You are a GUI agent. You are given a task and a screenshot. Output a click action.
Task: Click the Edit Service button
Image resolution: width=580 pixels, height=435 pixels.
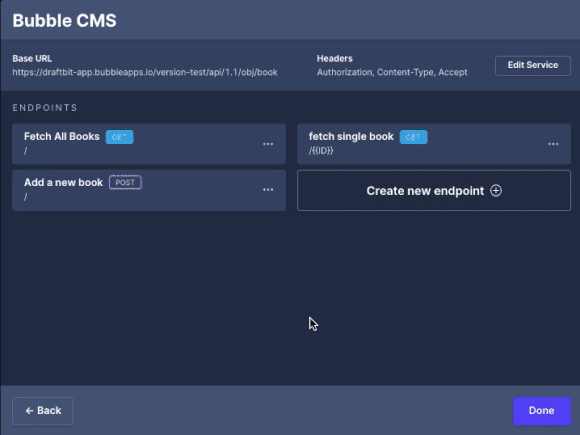[533, 65]
